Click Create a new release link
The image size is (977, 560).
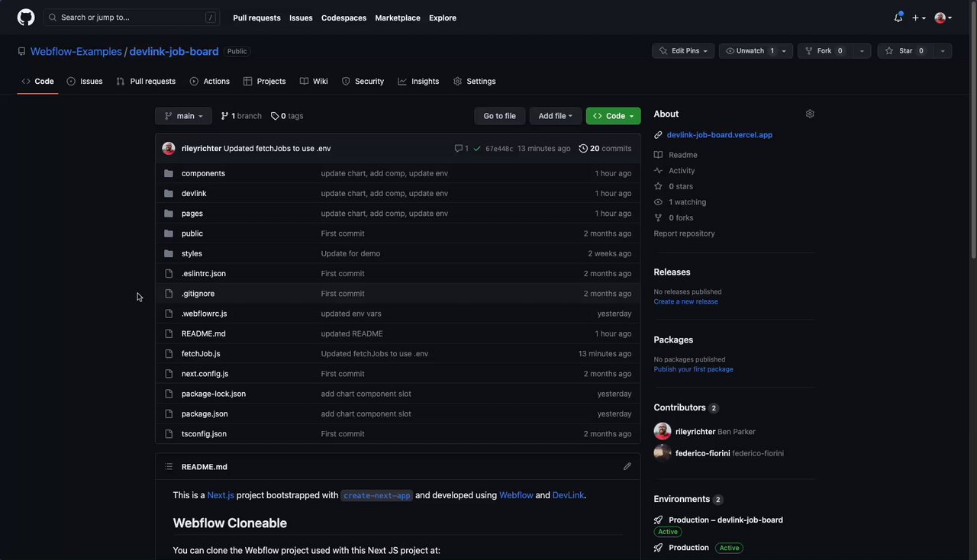pyautogui.click(x=685, y=301)
